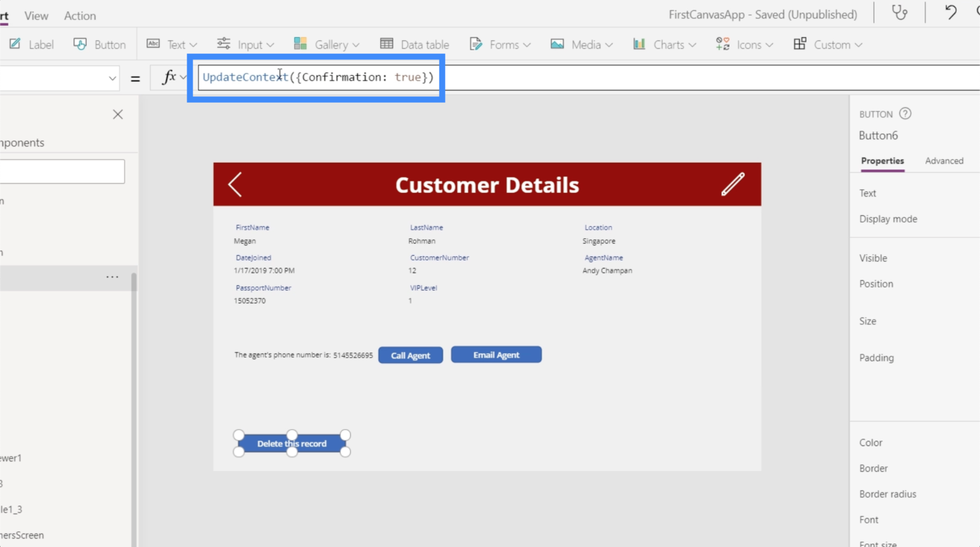The height and width of the screenshot is (547, 980).
Task: Click the AgentName value Andy Champan
Action: (607, 271)
